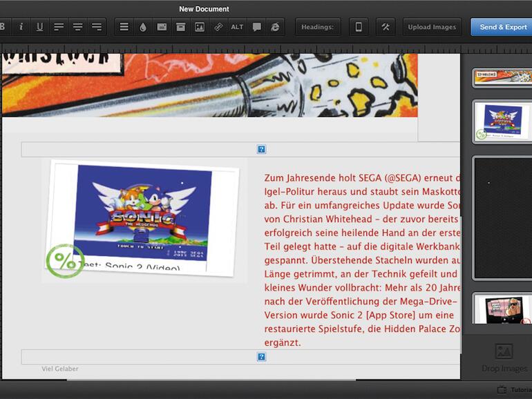The image size is (532, 399).
Task: Open the Tutorial link at bottom
Action: tap(514, 389)
